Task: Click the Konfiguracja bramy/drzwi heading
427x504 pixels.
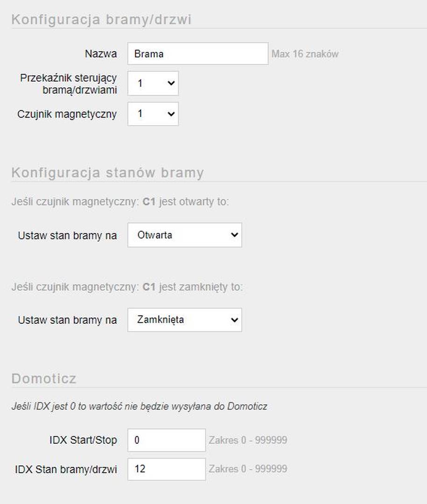Action: (x=101, y=20)
